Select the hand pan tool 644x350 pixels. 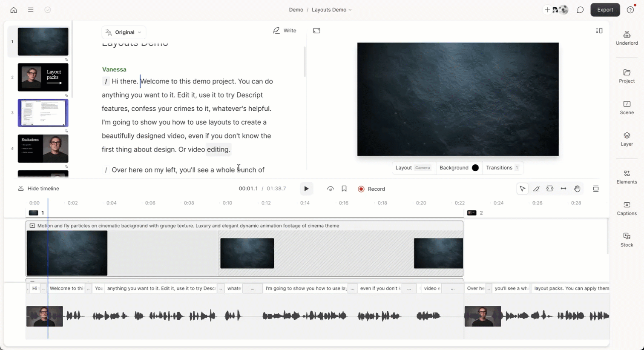[x=577, y=189]
